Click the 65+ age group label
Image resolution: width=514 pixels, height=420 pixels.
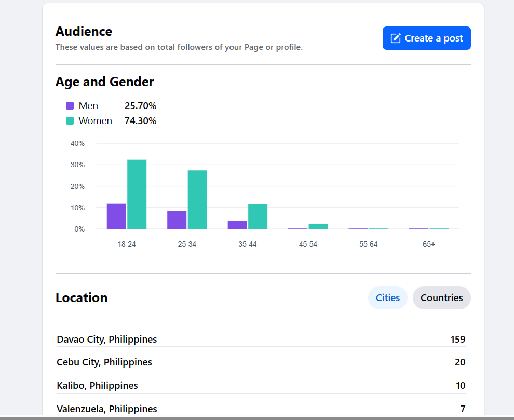point(429,244)
